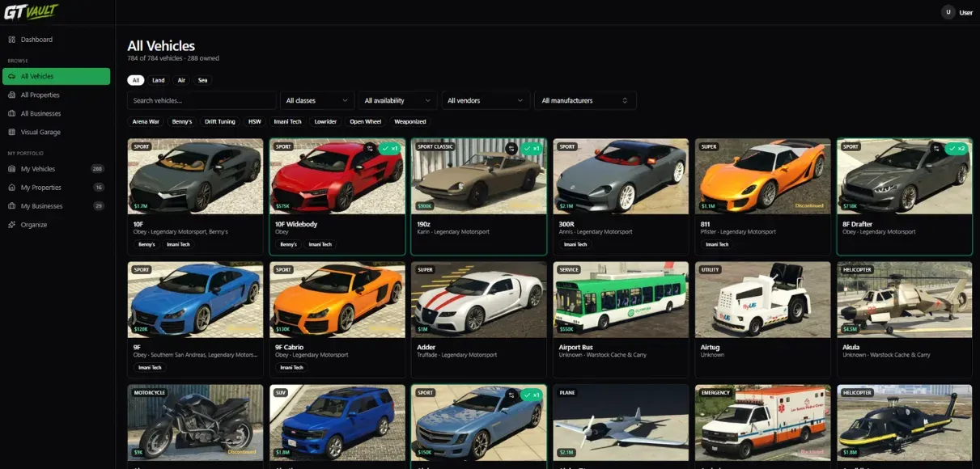Click the owned x2 badge on 8F Drafter

[957, 148]
